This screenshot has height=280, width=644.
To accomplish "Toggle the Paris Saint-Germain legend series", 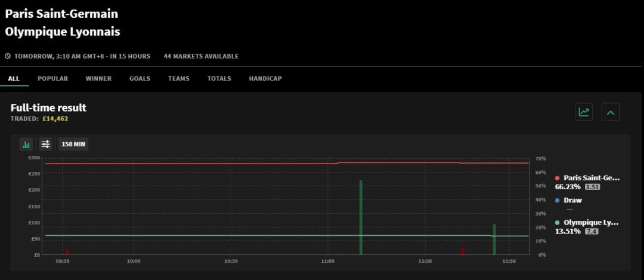I will [591, 178].
